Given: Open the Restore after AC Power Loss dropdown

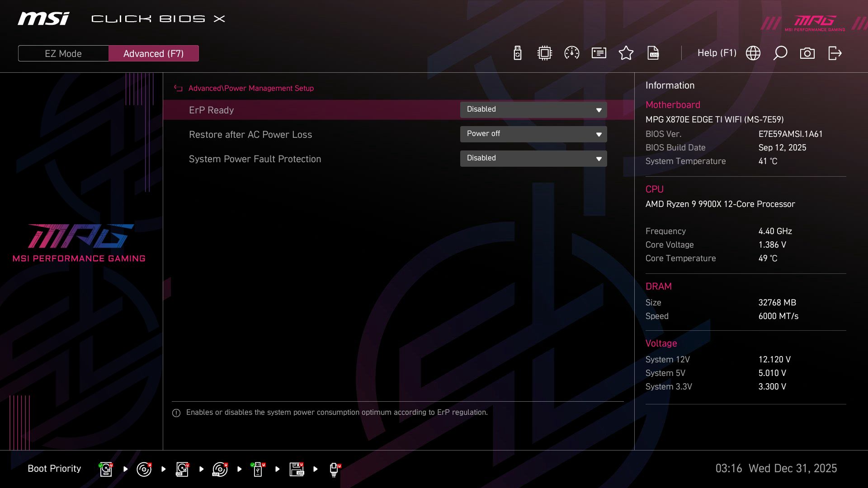Looking at the screenshot, I should (533, 134).
